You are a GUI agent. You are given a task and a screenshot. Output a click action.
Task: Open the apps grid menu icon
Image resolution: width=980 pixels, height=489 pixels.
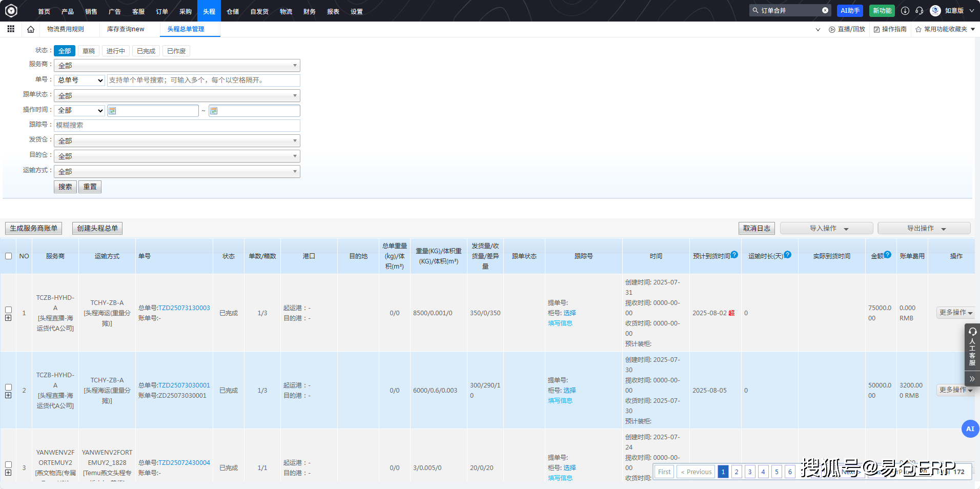11,29
